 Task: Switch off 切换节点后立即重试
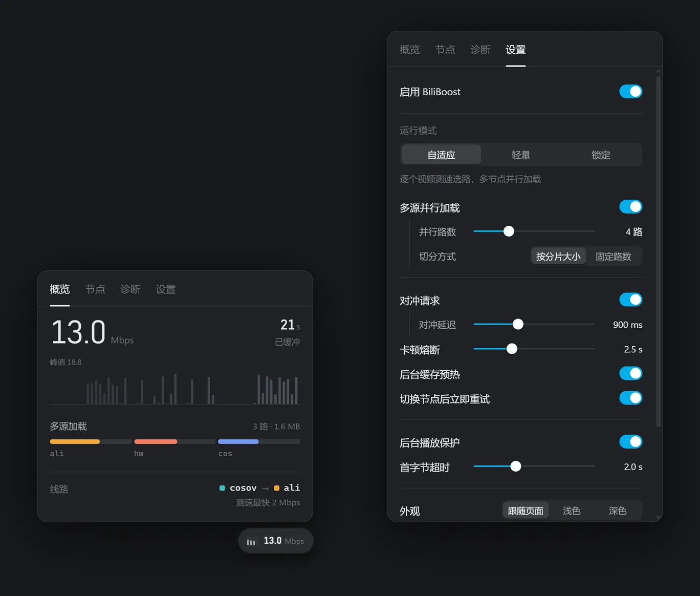[x=630, y=398]
